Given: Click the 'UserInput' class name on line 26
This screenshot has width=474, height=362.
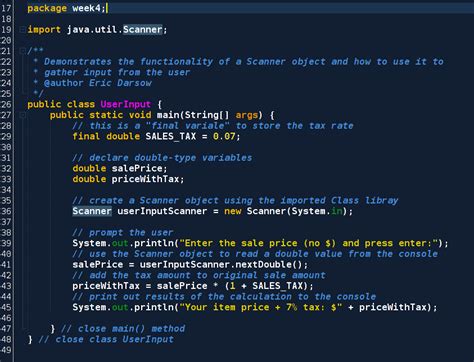Looking at the screenshot, I should pyautogui.click(x=125, y=104).
